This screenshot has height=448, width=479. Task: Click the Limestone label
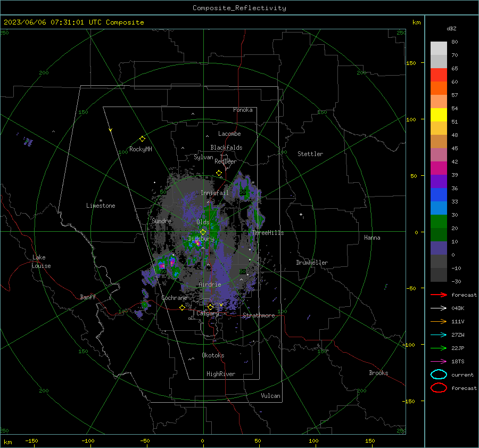[101, 206]
